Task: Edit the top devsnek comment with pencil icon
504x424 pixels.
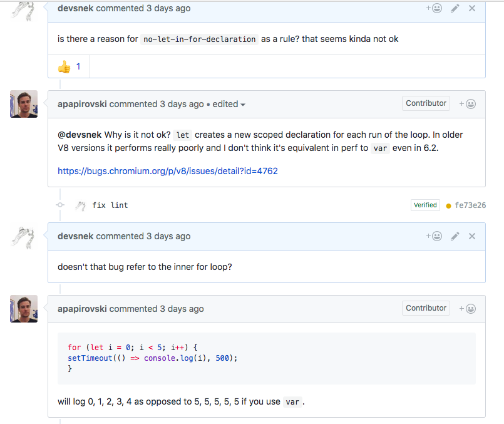Action: click(x=455, y=8)
